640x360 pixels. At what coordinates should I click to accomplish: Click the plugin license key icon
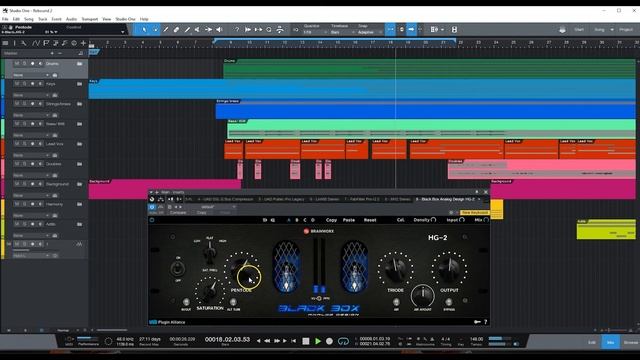[x=477, y=322]
